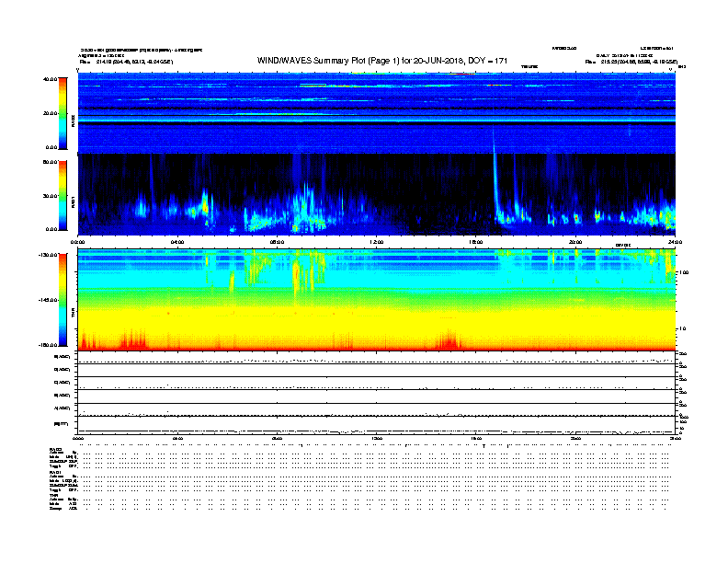Click the bottom 04:00 label under line plots
The image size is (728, 563).
pyautogui.click(x=177, y=438)
